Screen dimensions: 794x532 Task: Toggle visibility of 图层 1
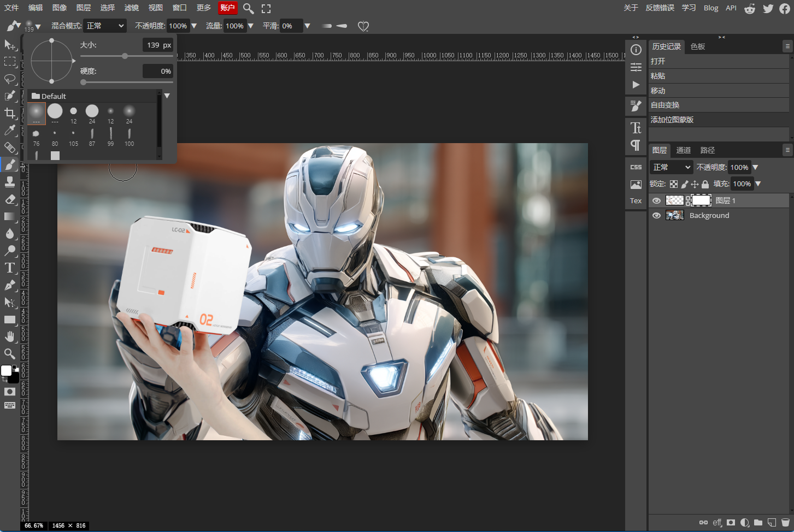[656, 201]
